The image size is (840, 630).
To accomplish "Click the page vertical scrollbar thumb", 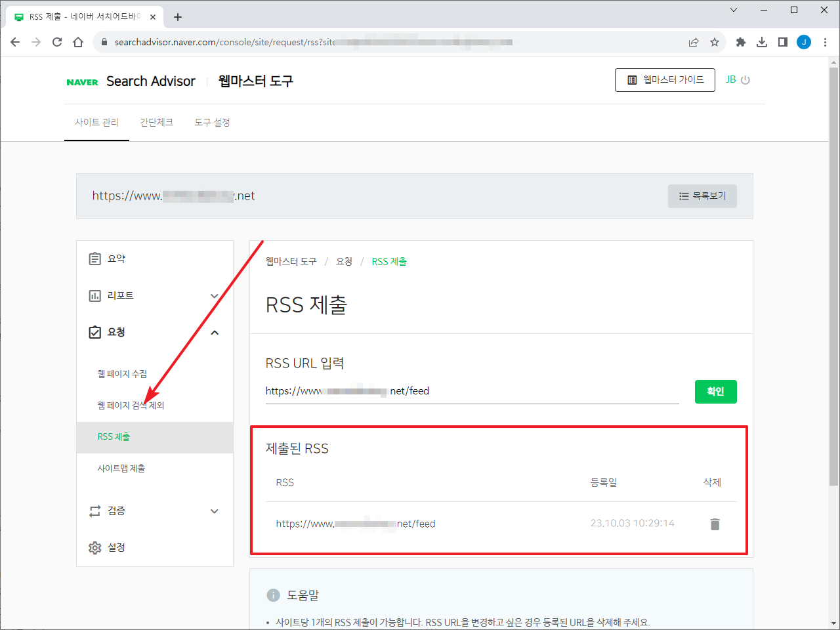I will pos(833,276).
